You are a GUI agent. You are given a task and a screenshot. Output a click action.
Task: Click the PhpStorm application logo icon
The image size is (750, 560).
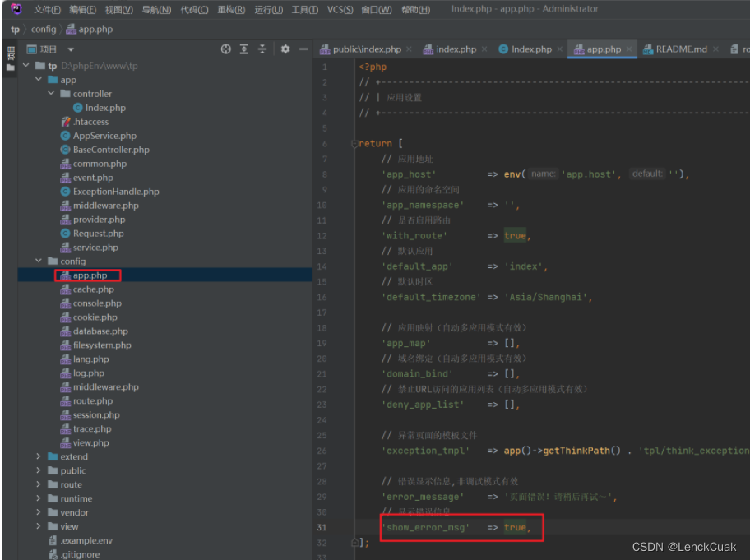click(x=16, y=8)
